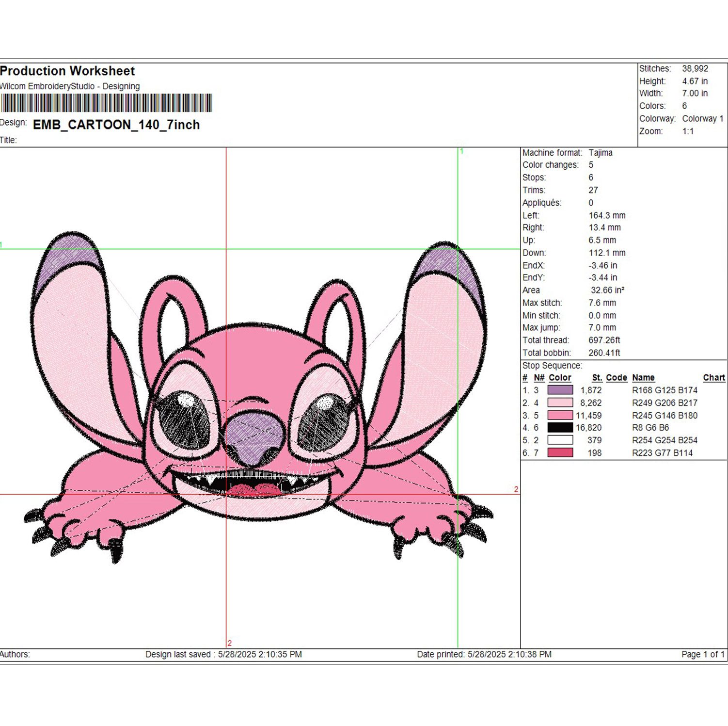Click the dark pink swatch in stop 6
This screenshot has height=726, width=728.
tap(560, 452)
